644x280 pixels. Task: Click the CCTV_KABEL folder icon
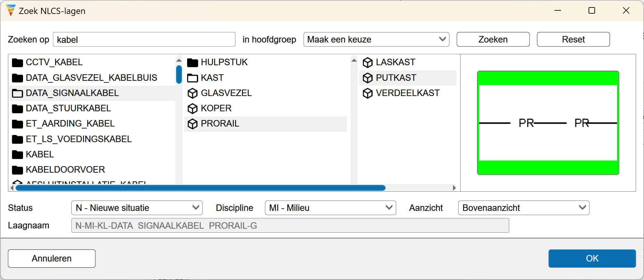pyautogui.click(x=17, y=62)
